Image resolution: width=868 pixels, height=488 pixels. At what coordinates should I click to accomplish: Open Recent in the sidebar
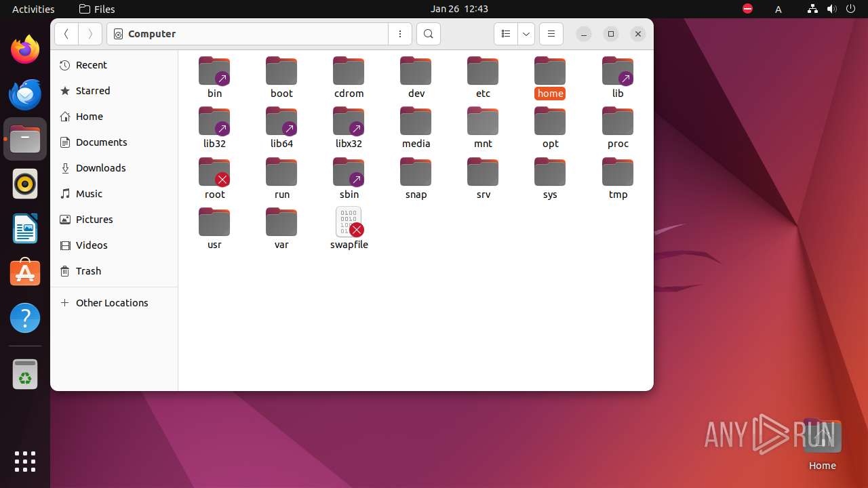click(114, 65)
